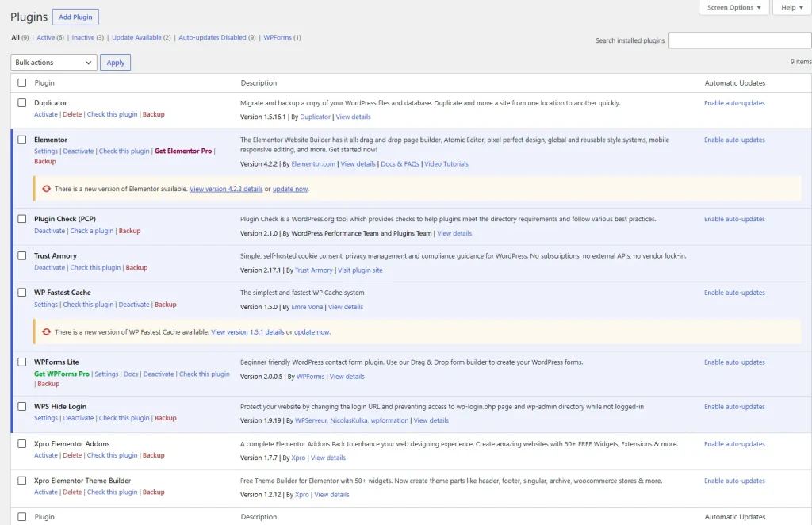Screen dimensions: 812x525
Task: Click Check a plugin link
Action: (92, 231)
